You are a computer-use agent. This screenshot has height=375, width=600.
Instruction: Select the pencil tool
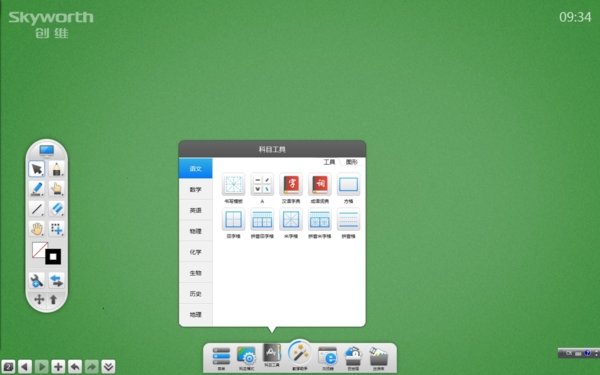click(x=57, y=169)
